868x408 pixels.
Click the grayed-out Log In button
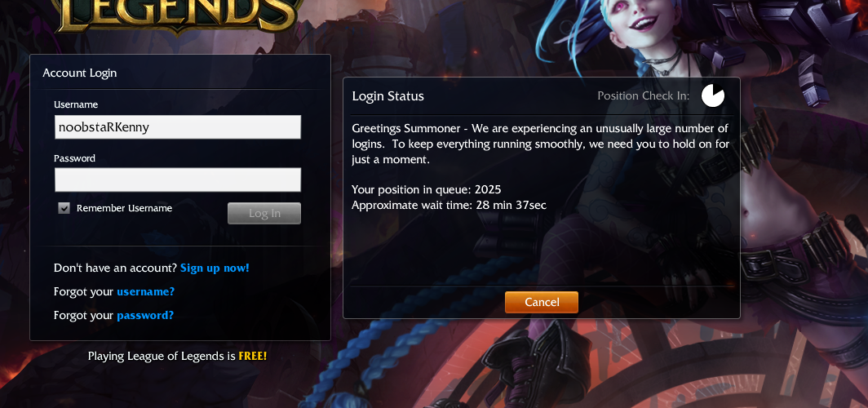(264, 213)
